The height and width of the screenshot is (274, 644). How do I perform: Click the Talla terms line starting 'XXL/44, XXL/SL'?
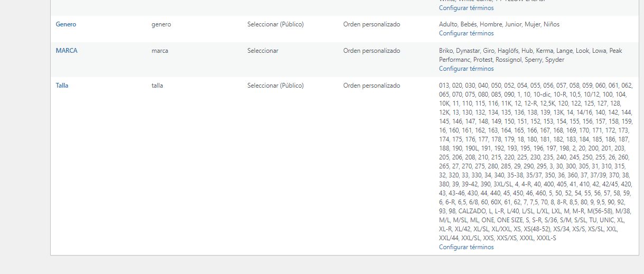coord(498,238)
